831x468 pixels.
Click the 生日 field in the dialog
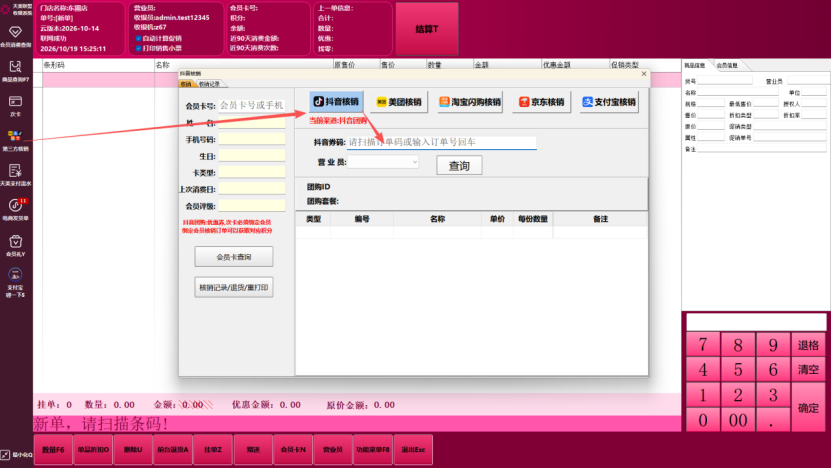click(x=252, y=156)
